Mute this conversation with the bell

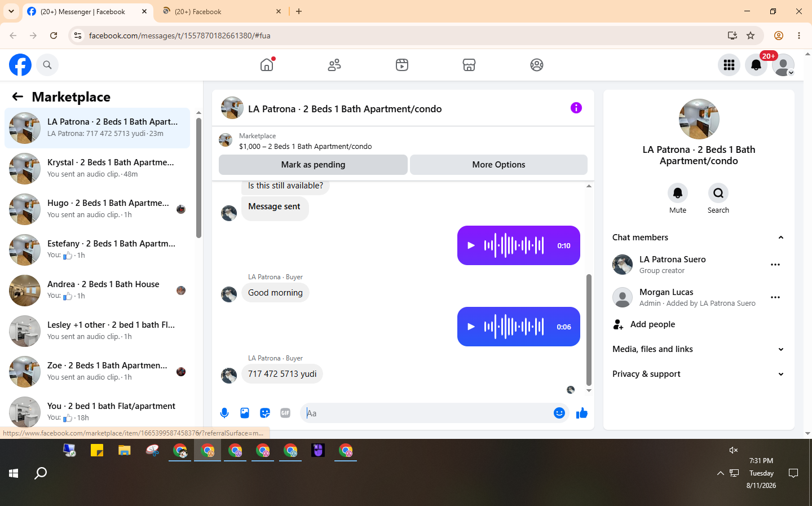tap(678, 193)
